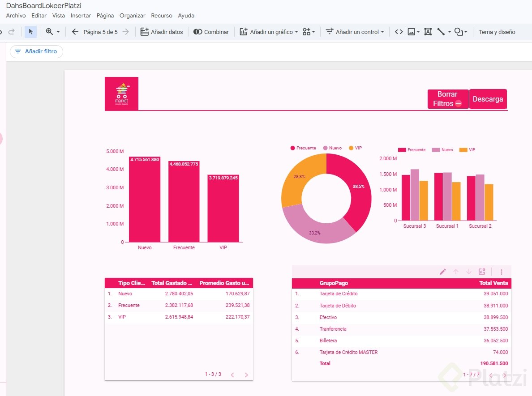Screen dimensions: 532x396
Task: Toggle Frecuente legend in donut chart
Action: pos(303,148)
